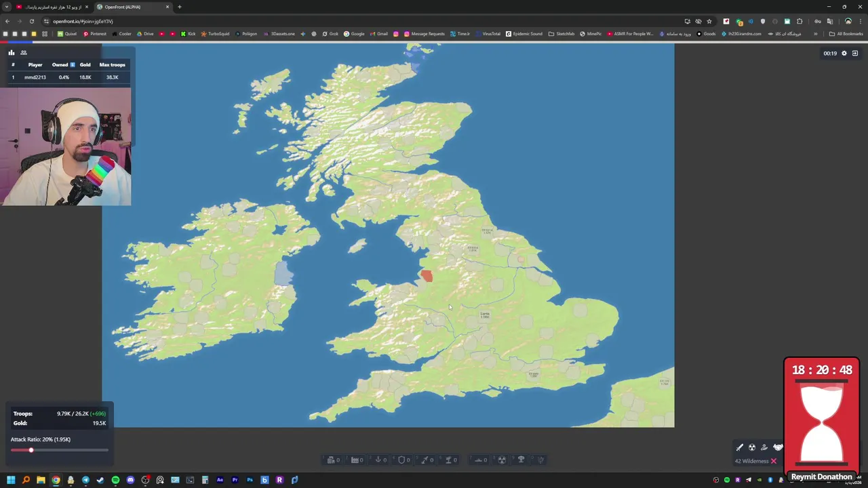Screen dimensions: 868x488
Task: Open the Drive bookmark
Action: pyautogui.click(x=145, y=34)
